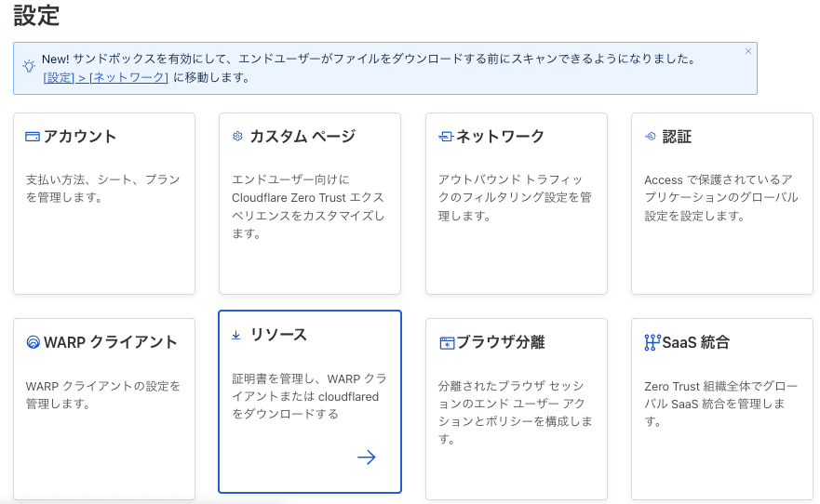Click the ネットワーク card icon

coord(446,137)
